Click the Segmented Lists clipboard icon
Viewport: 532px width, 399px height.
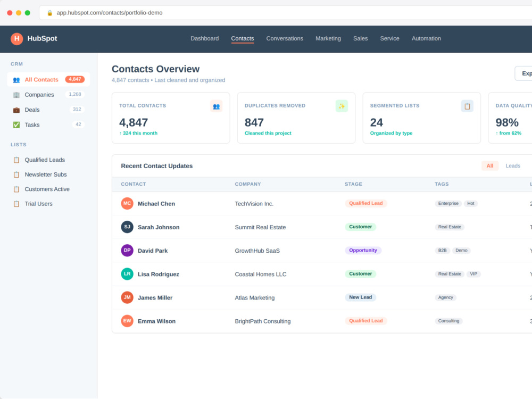pyautogui.click(x=467, y=106)
